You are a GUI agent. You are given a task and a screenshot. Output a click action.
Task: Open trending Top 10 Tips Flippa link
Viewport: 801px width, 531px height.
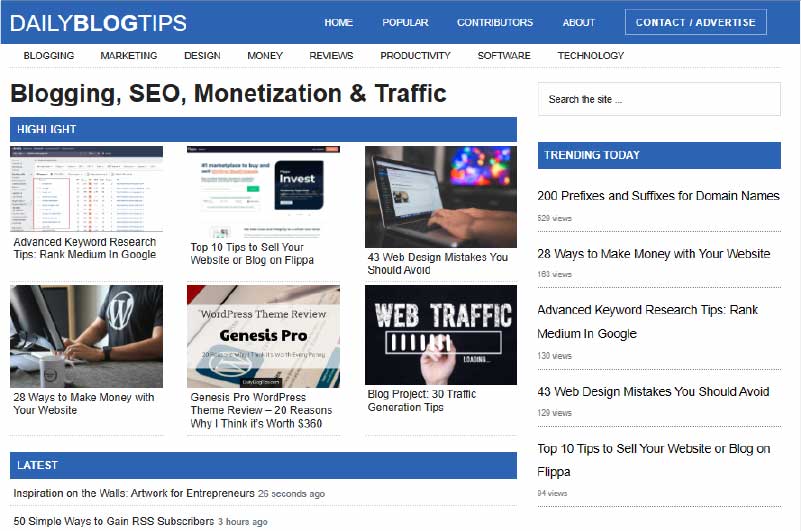(x=654, y=460)
